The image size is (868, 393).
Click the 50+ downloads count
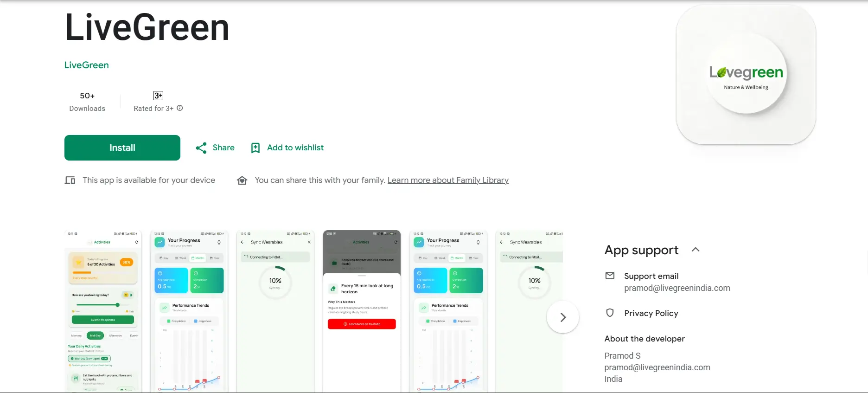87,96
